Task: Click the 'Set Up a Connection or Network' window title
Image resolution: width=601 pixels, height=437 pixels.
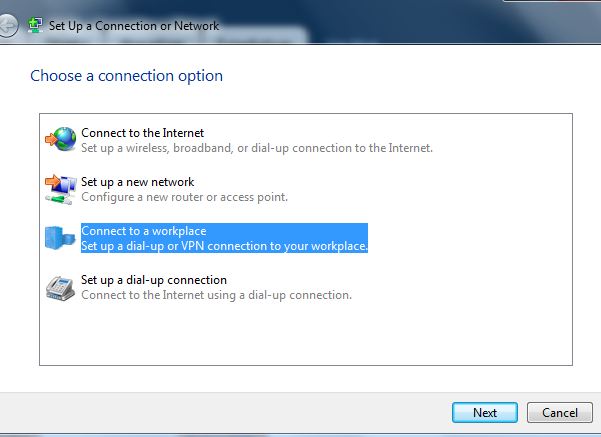Action: (134, 26)
